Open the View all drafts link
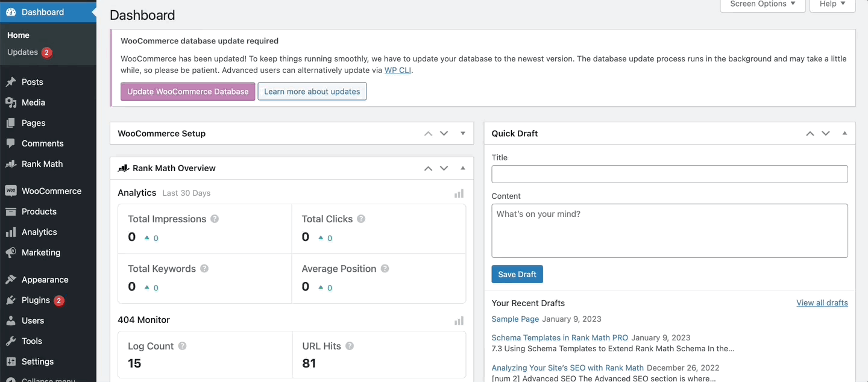Image resolution: width=868 pixels, height=382 pixels. coord(822,303)
